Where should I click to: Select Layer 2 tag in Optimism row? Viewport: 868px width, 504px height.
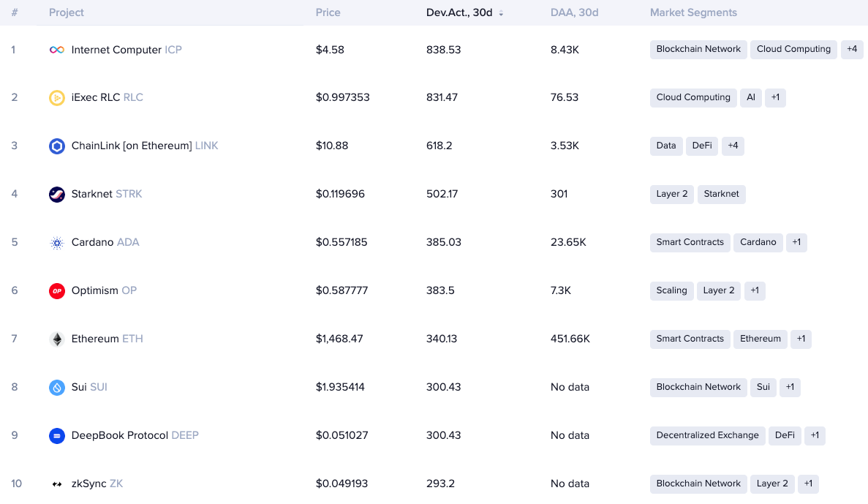pos(719,290)
